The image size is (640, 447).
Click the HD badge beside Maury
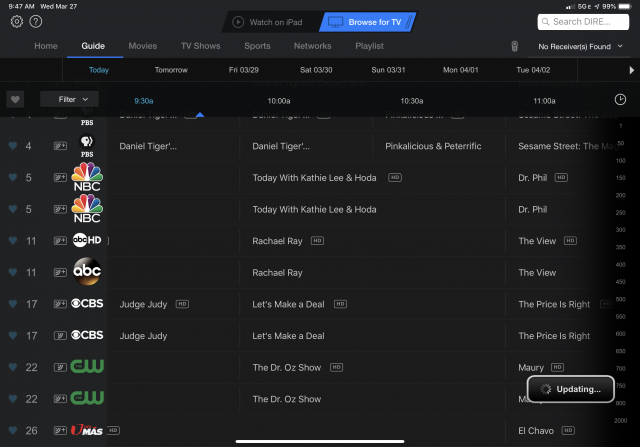click(557, 367)
